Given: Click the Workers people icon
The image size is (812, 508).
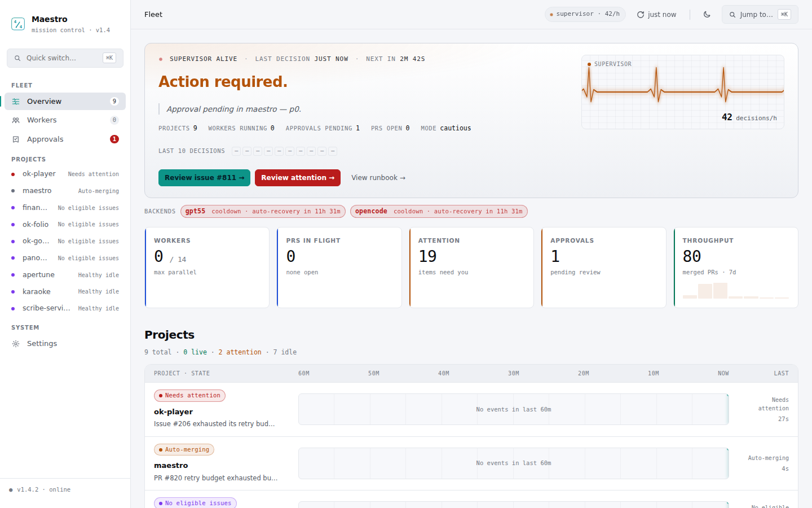Looking at the screenshot, I should click(16, 120).
